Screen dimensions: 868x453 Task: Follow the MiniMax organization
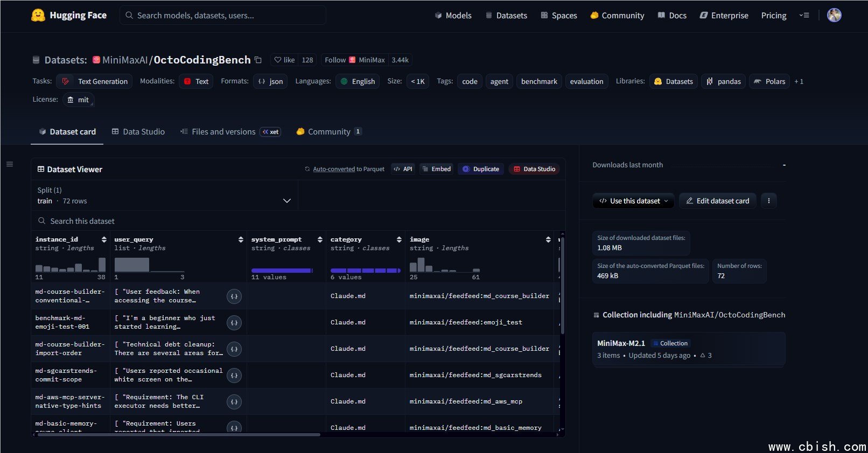[x=335, y=60]
